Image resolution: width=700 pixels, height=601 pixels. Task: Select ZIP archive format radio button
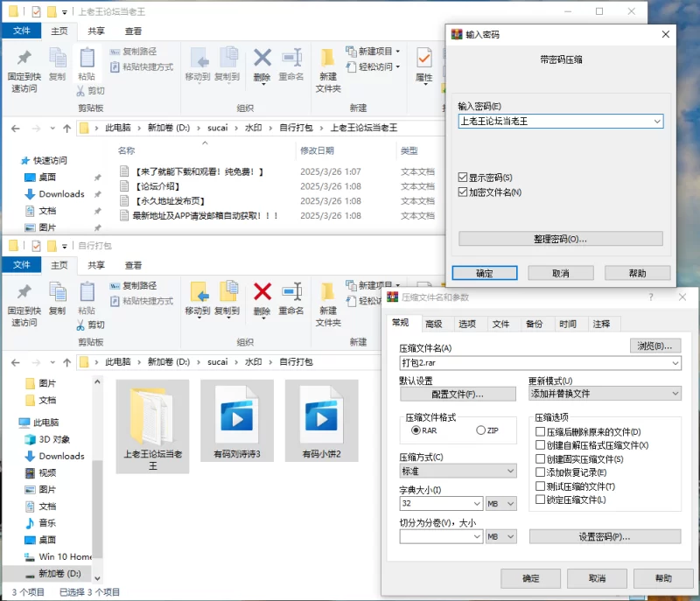click(480, 430)
